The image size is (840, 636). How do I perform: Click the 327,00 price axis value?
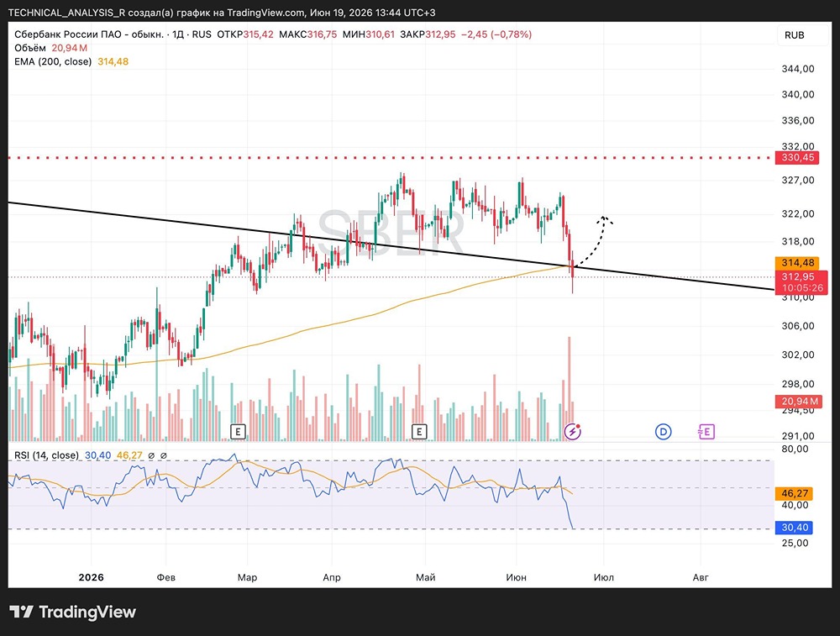click(x=798, y=180)
